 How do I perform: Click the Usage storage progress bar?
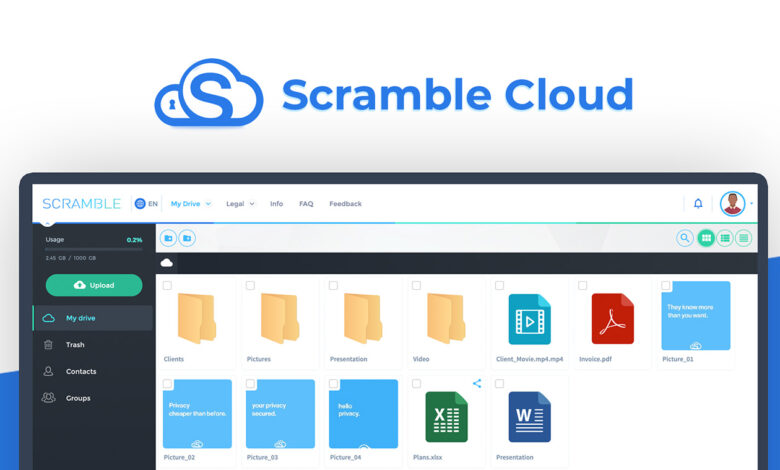(x=94, y=249)
